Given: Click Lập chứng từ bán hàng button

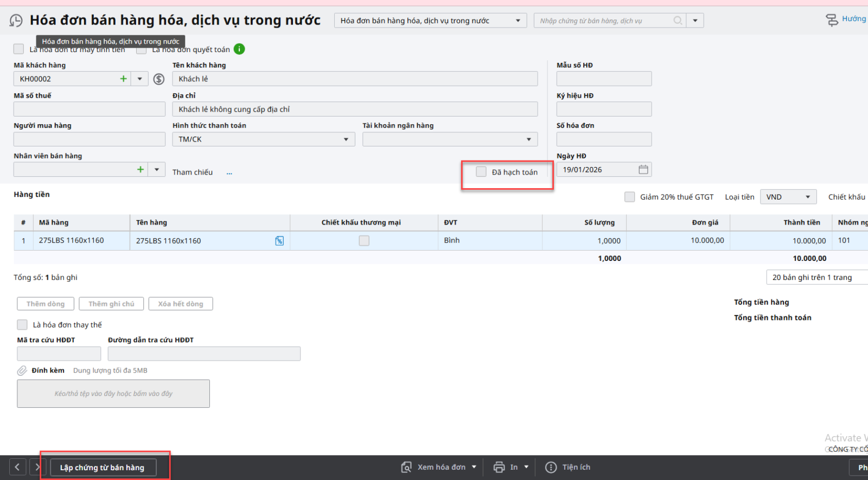Looking at the screenshot, I should (103, 468).
